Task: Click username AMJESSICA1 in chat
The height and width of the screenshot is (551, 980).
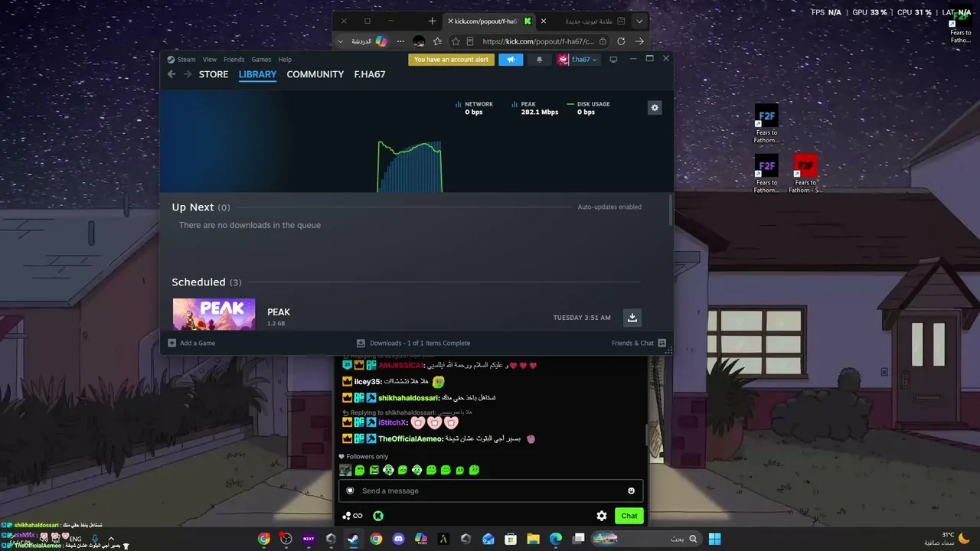Action: [x=401, y=366]
